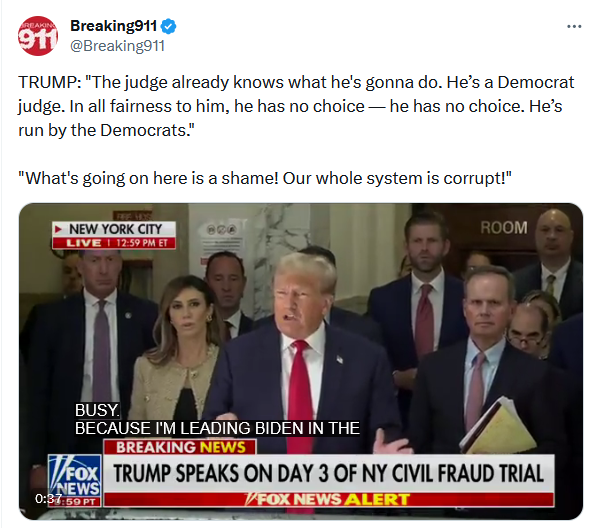The image size is (590, 528).
Task: Open the Breaking911 display name link
Action: 113,26
